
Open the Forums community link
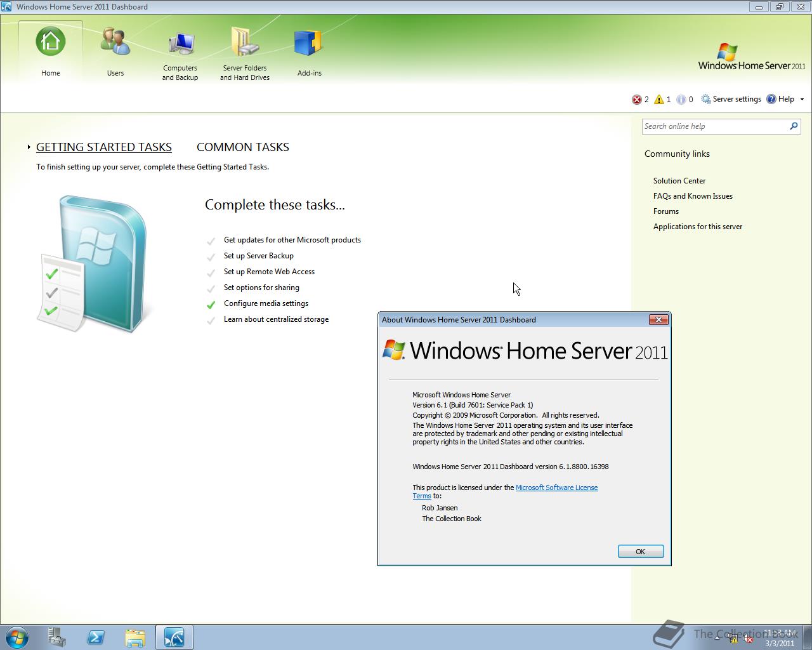click(x=666, y=211)
